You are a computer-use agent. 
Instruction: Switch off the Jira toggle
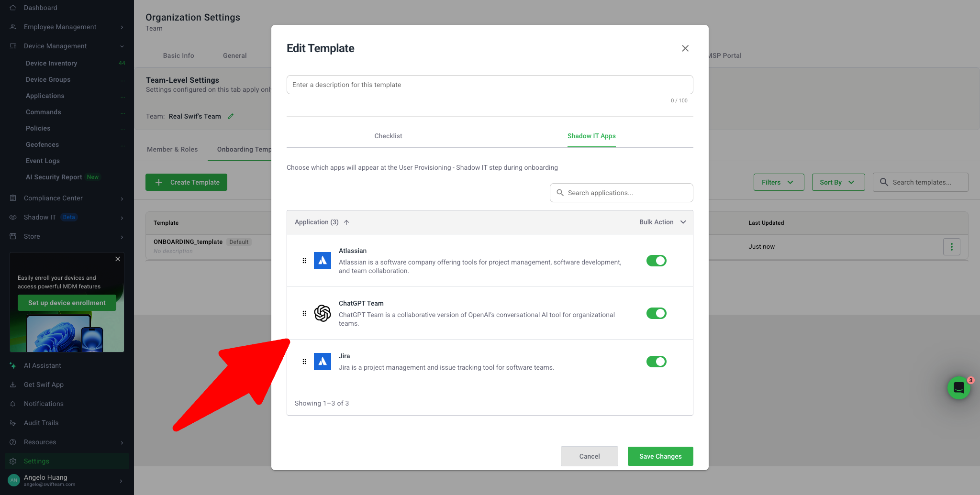coord(656,362)
